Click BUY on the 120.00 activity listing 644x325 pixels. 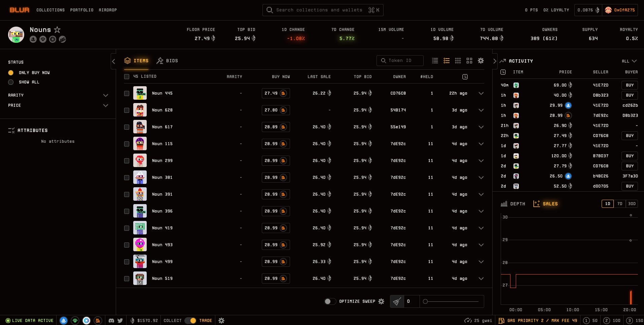[x=630, y=156]
